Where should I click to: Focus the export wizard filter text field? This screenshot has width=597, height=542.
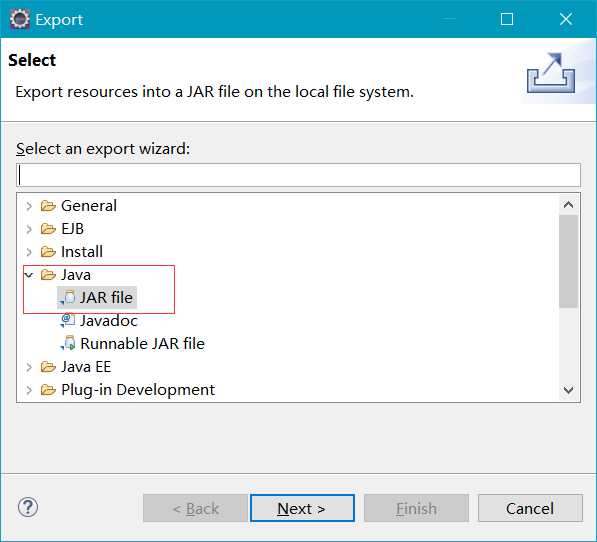click(298, 175)
